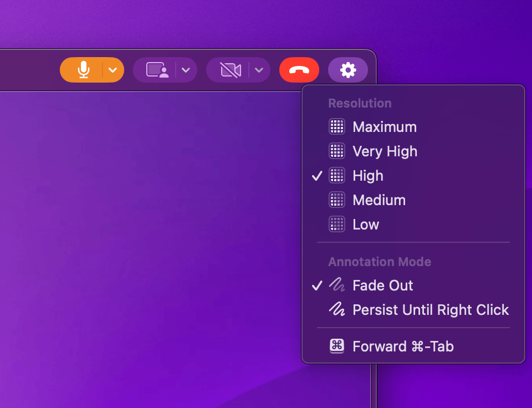Click the checkmark next to High
The width and height of the screenshot is (532, 408).
coord(317,176)
